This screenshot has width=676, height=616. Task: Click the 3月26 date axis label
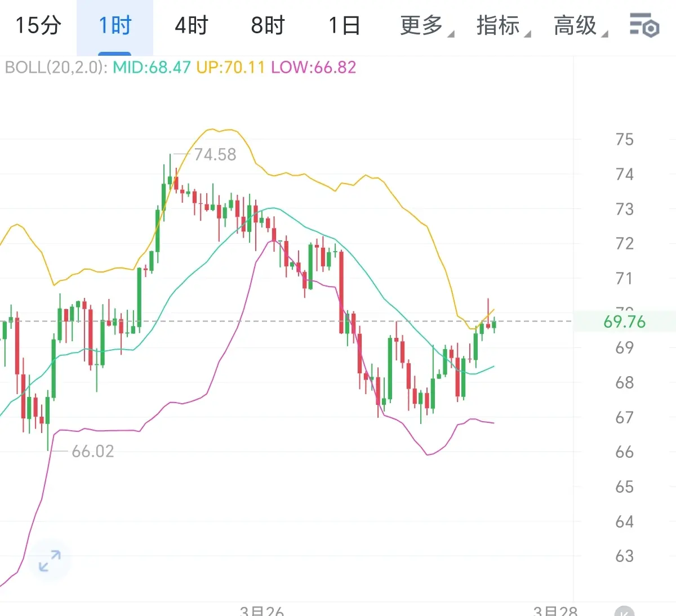(x=262, y=610)
